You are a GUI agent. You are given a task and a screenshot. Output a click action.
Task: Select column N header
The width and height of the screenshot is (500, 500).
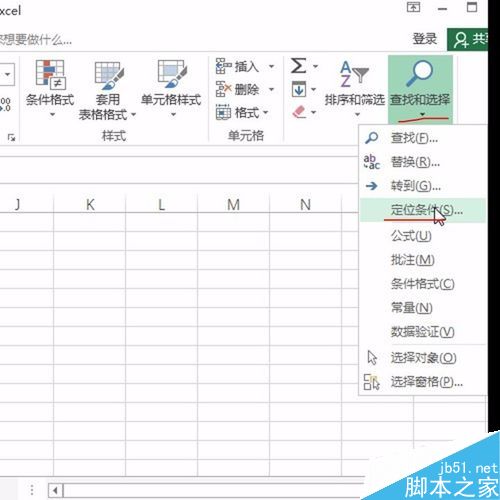pos(305,204)
